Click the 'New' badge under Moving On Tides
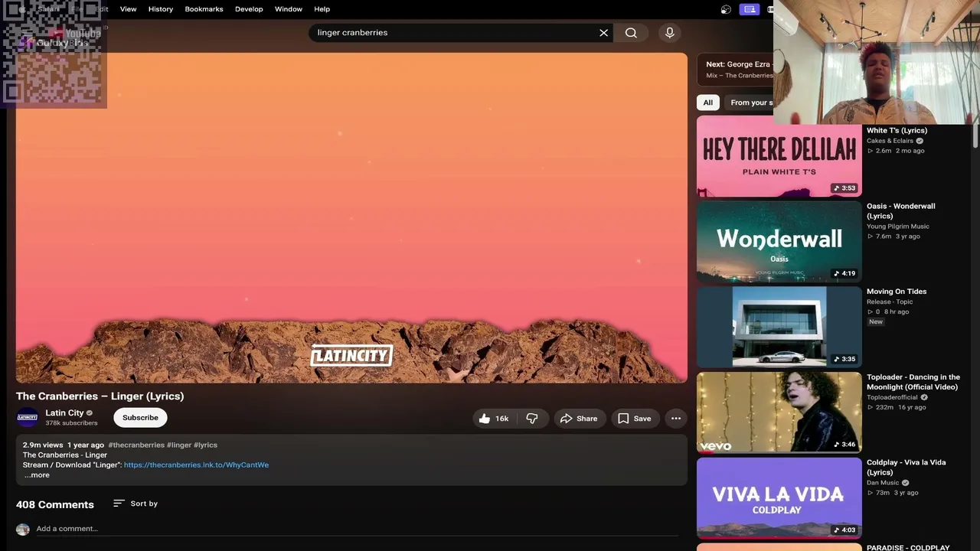The width and height of the screenshot is (980, 551). click(876, 322)
